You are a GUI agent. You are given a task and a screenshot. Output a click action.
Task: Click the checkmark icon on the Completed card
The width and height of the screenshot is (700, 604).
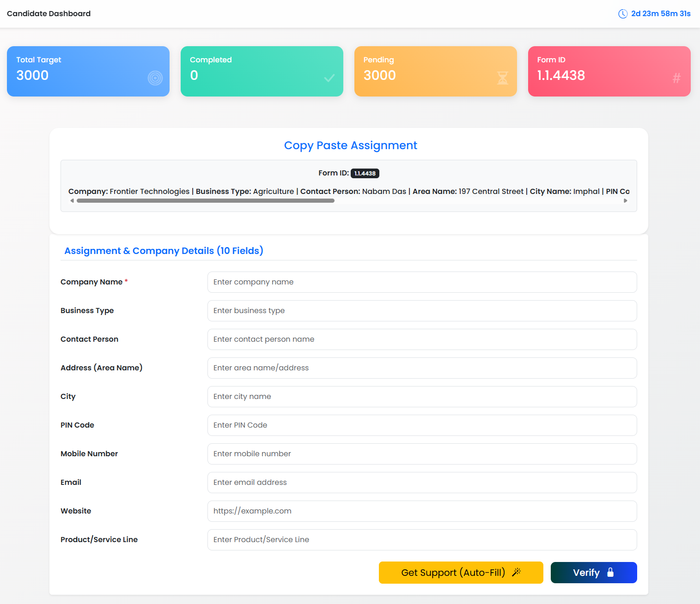pos(329,79)
